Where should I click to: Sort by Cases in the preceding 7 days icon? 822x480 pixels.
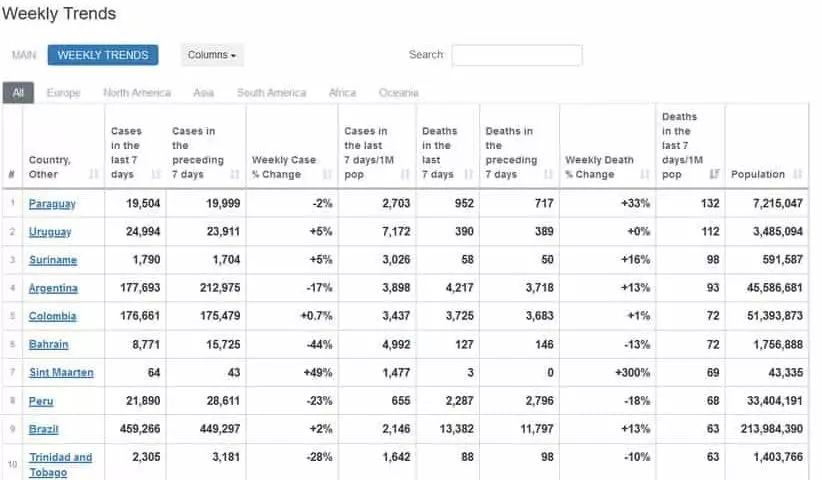[235, 174]
